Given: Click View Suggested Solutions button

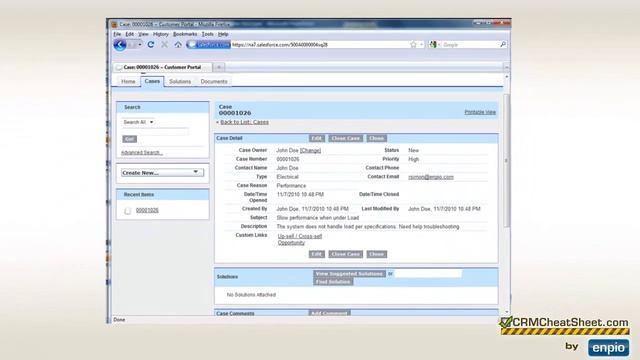Looking at the screenshot, I should pos(349,273).
